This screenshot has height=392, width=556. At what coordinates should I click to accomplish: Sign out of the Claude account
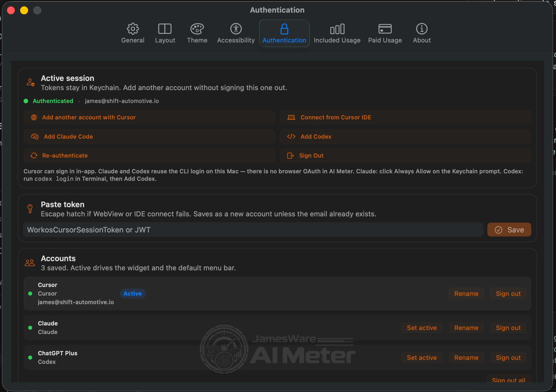pyautogui.click(x=508, y=328)
